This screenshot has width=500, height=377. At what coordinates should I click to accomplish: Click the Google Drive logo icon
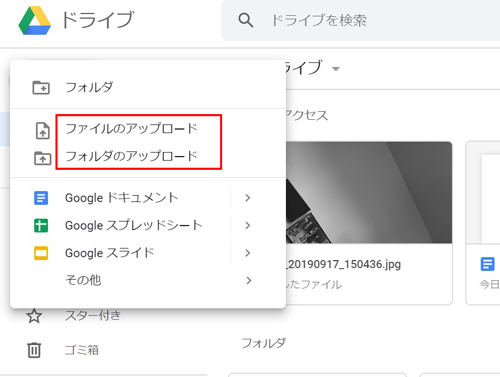(35, 21)
